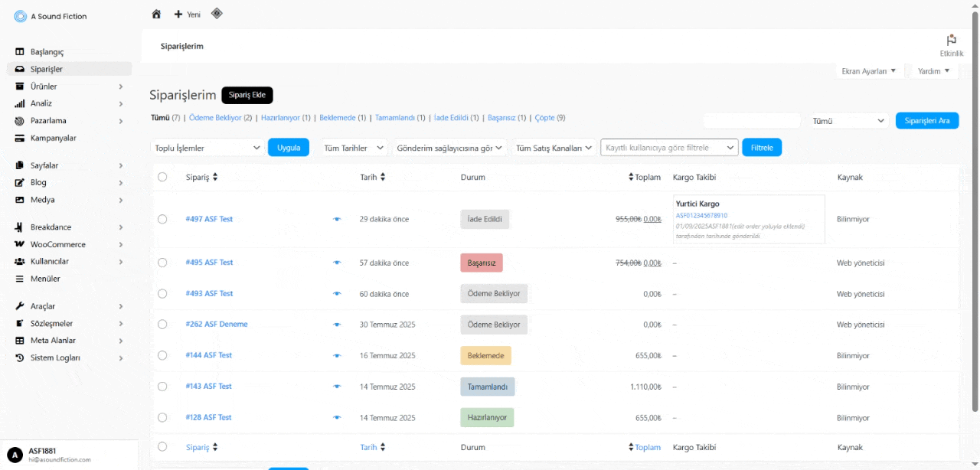This screenshot has height=470, width=980.
Task: Open order link #262 ASF Deneme
Action: coord(217,325)
